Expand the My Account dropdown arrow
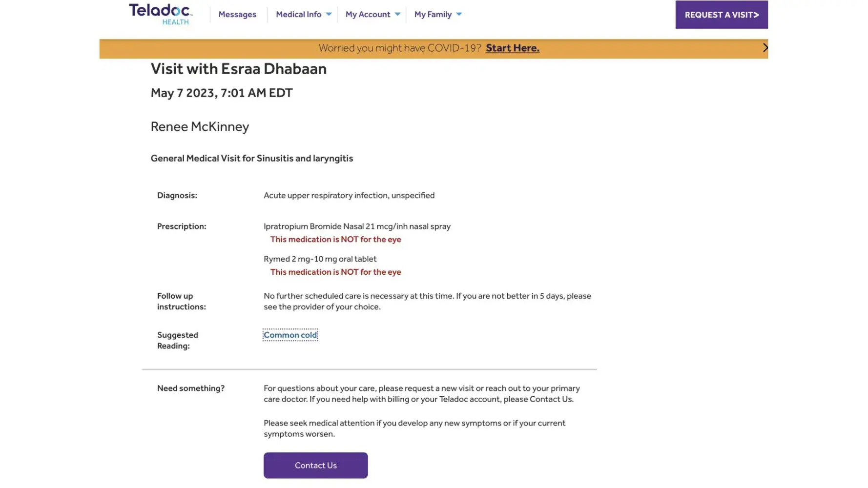Screen dimensions: 868x488 (x=398, y=14)
